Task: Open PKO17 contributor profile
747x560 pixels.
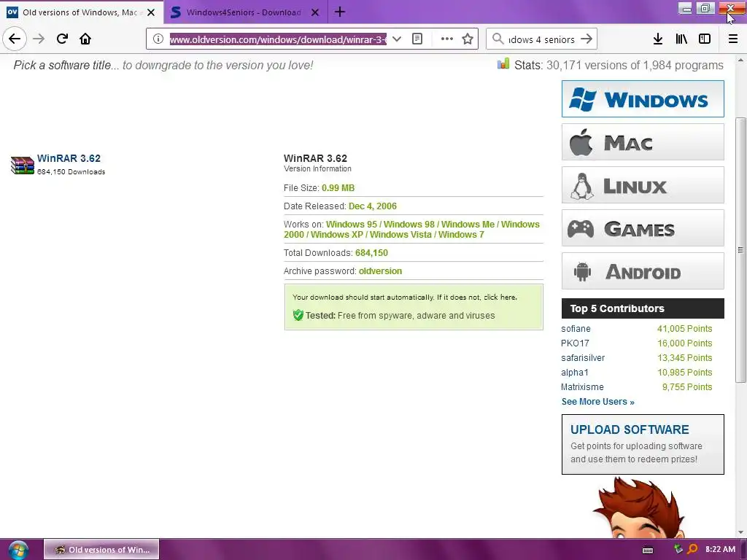Action: [x=575, y=343]
